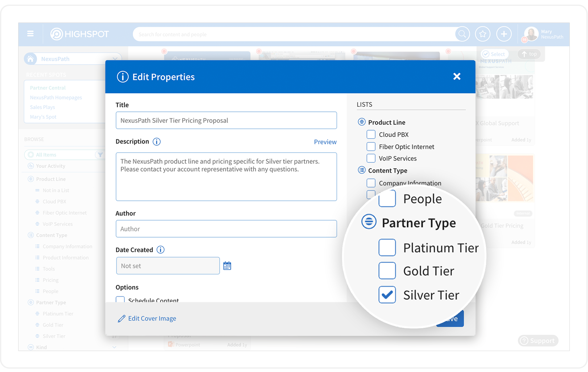Select Gold Tier in sidebar
The image size is (588, 372).
[53, 325]
